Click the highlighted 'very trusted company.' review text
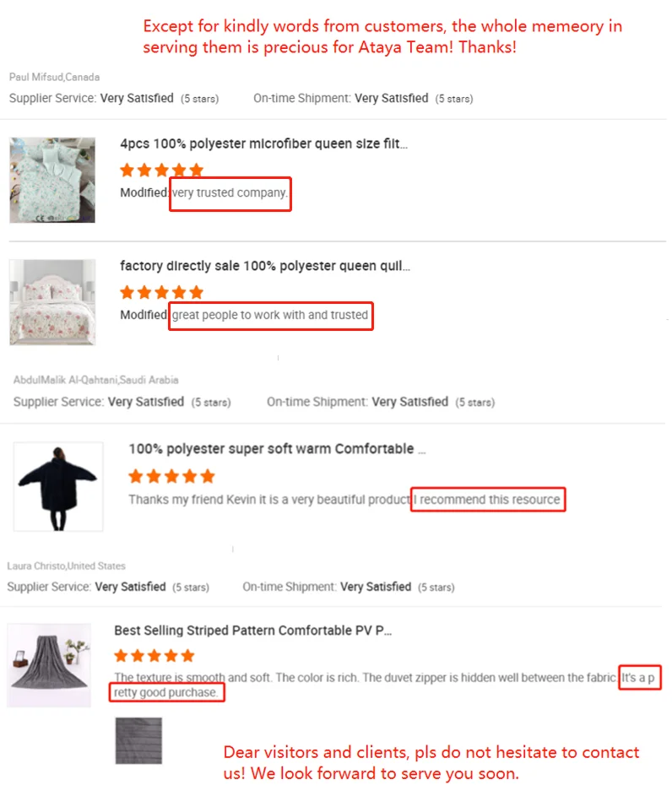This screenshot has width=672, height=796. pyautogui.click(x=230, y=193)
